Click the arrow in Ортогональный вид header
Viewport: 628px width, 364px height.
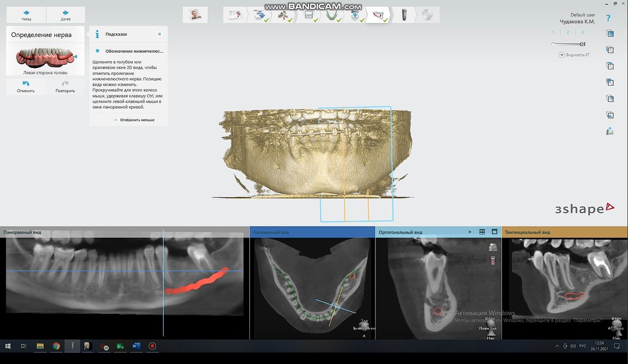click(x=470, y=232)
